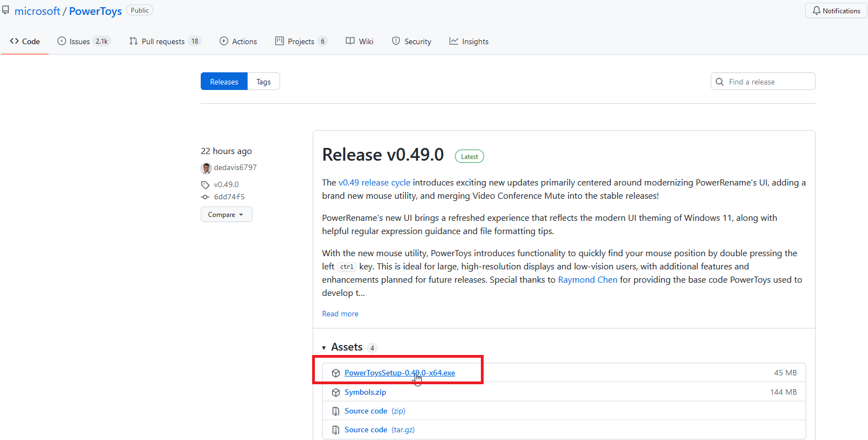Open the Compare dropdown
The width and height of the screenshot is (868, 440).
tap(226, 214)
